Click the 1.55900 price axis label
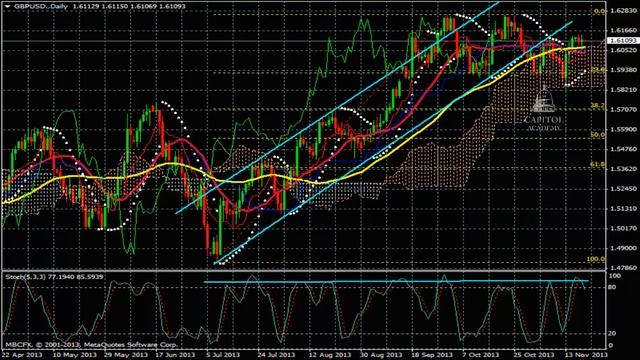Screen dimensions: 640x360 [x=623, y=129]
